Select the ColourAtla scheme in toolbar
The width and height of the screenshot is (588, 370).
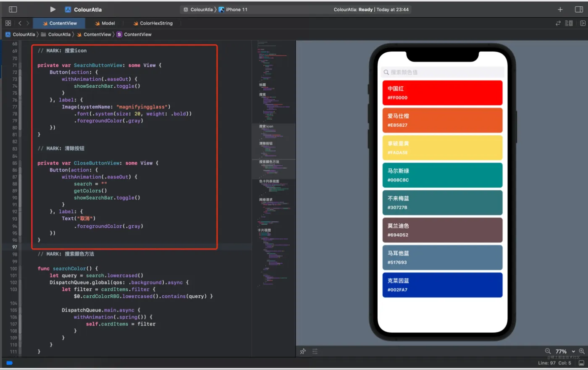(x=198, y=9)
